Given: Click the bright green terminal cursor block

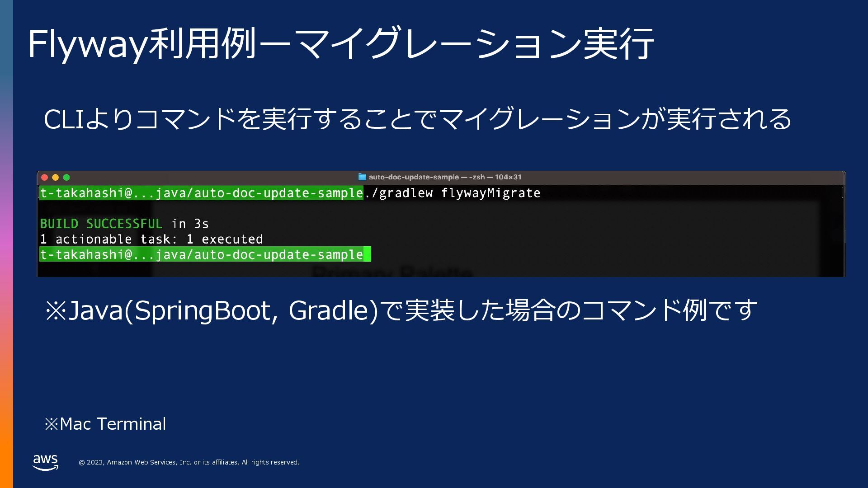Looking at the screenshot, I should (368, 254).
